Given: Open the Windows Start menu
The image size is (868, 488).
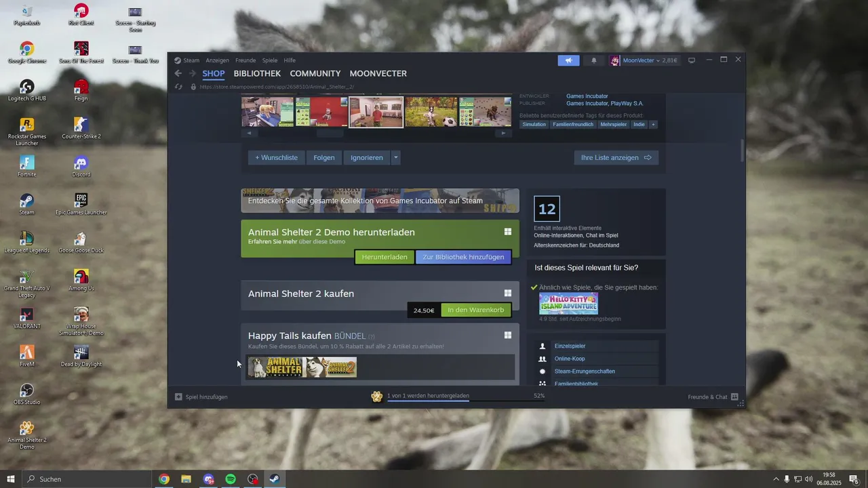Looking at the screenshot, I should [11, 479].
